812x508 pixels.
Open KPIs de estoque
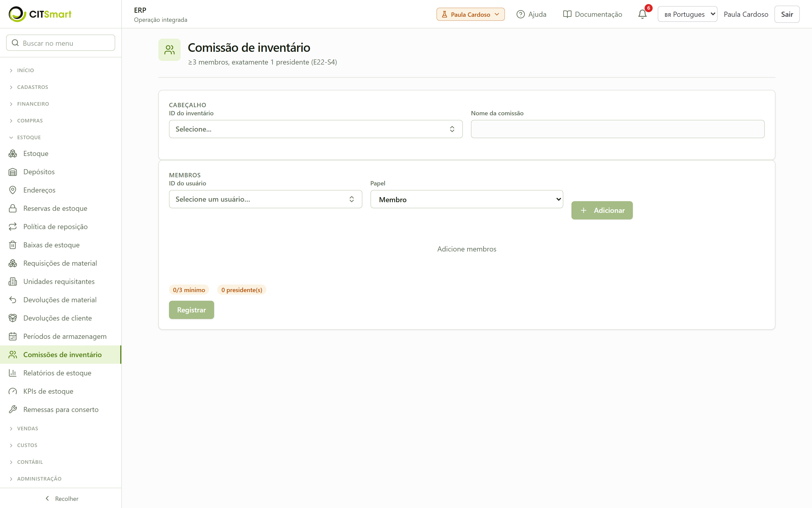point(60,391)
